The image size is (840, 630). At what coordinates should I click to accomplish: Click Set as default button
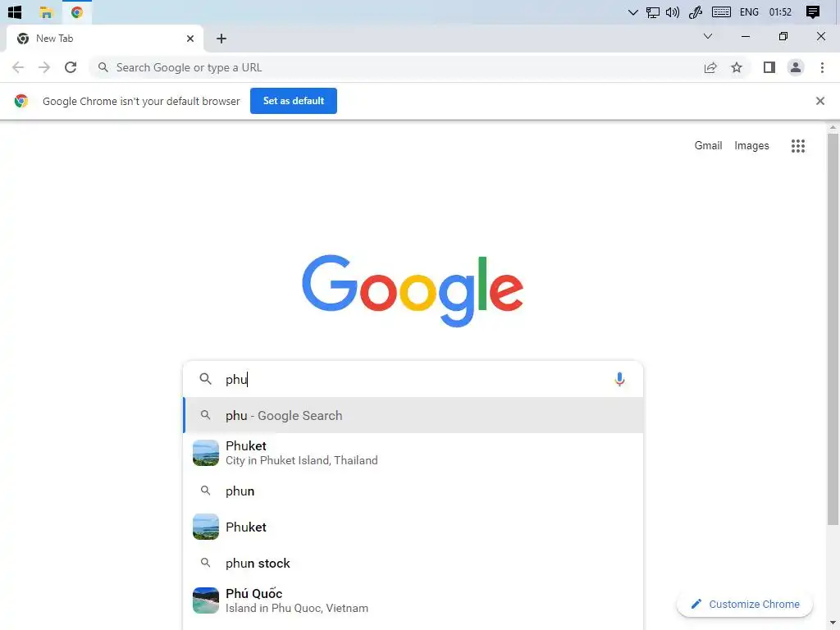[294, 101]
